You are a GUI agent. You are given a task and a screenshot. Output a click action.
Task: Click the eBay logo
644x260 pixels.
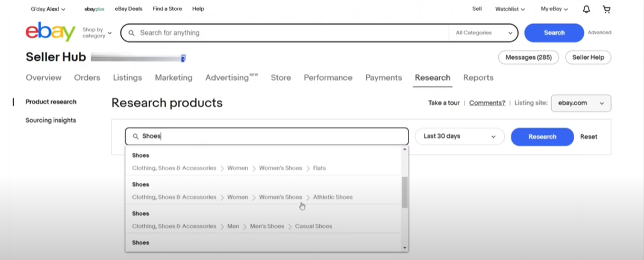point(50,32)
